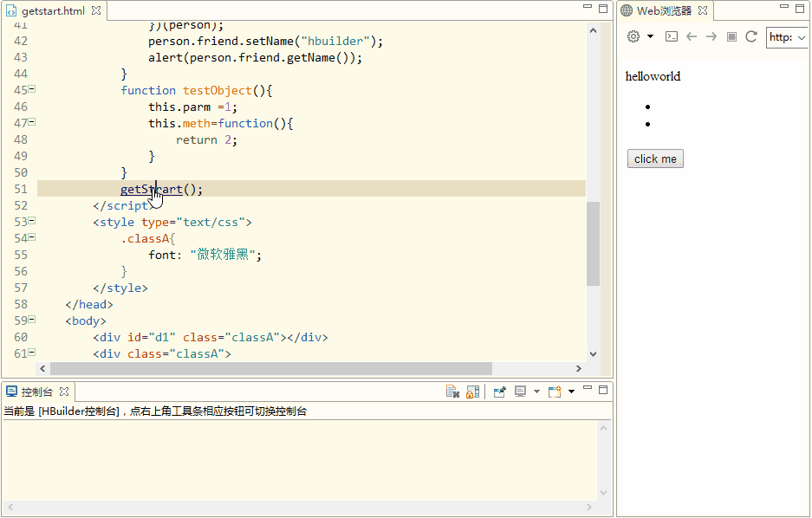Screen dimensions: 812x518
Task: Minimize the Web browser panel
Action: point(784,7)
